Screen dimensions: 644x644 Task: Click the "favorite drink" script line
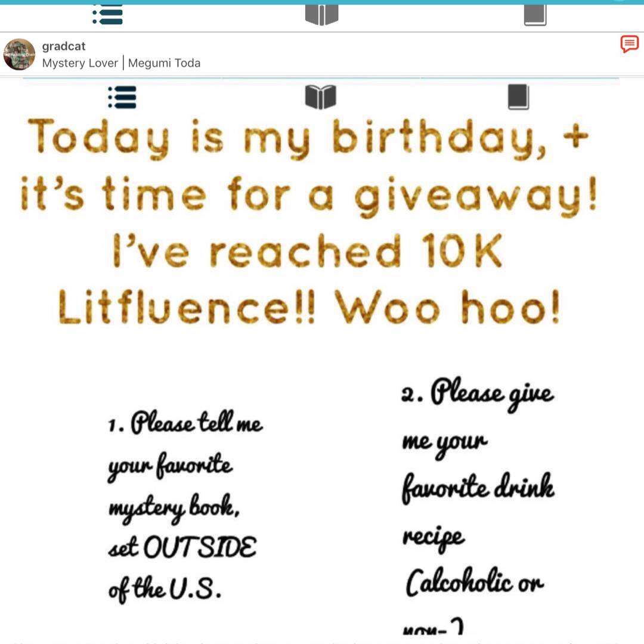coord(478,488)
